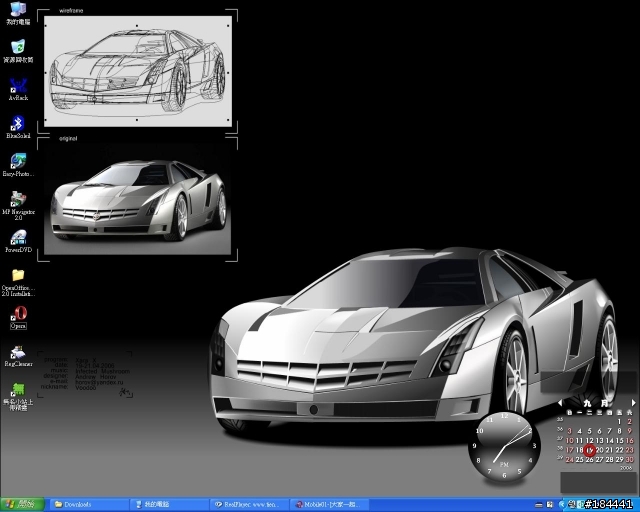
Task: Open the green upload wizard icon below RegCleaner
Action: tap(18, 396)
